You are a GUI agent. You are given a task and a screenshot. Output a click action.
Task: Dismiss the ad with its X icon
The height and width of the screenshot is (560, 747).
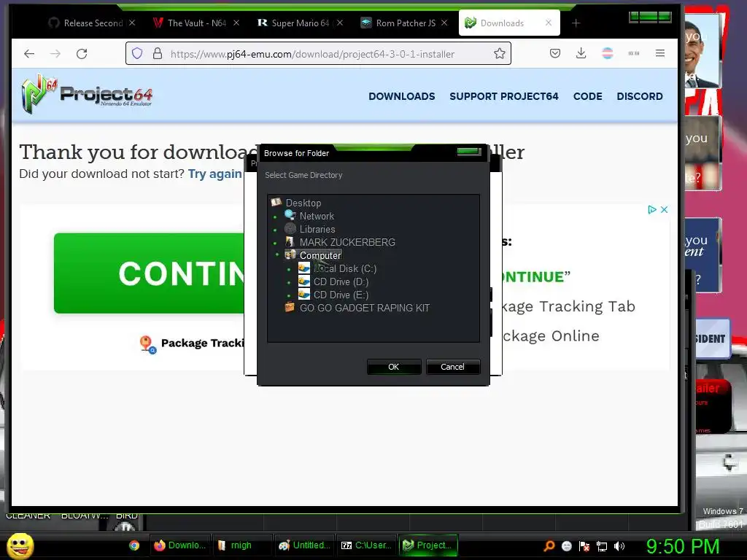click(664, 209)
